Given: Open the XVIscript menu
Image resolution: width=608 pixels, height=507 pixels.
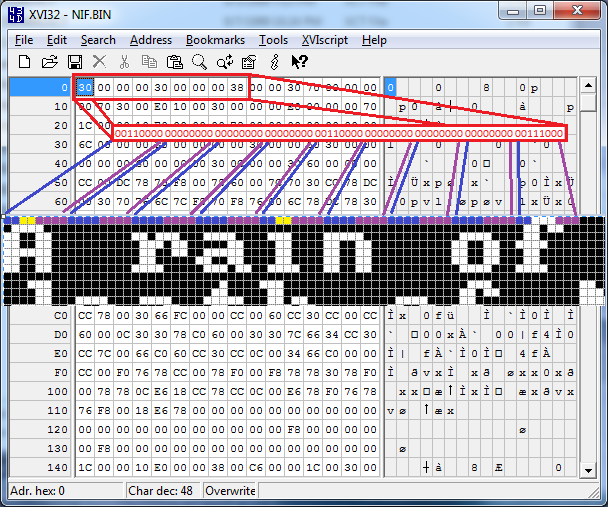Looking at the screenshot, I should [325, 40].
